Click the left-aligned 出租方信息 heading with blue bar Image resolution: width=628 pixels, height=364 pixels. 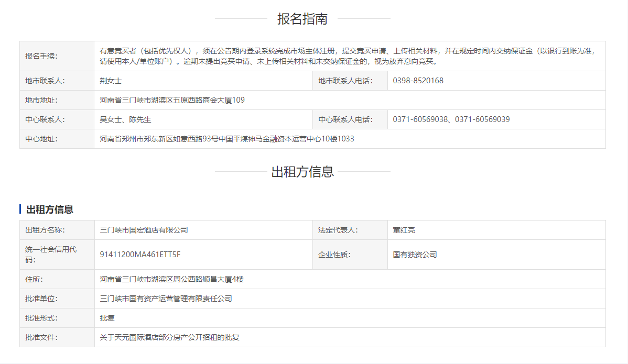(x=50, y=209)
